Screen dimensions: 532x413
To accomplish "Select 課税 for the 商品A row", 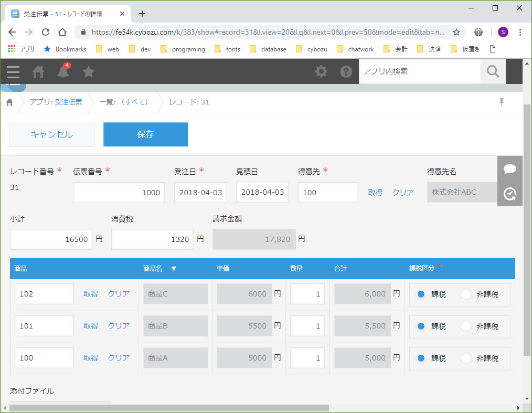I will [421, 358].
